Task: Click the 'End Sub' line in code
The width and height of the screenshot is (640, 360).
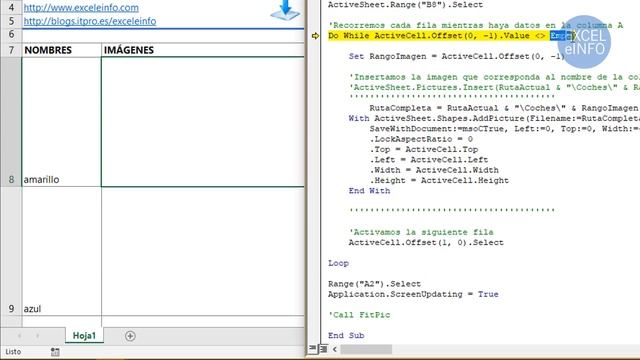Action: click(x=346, y=336)
